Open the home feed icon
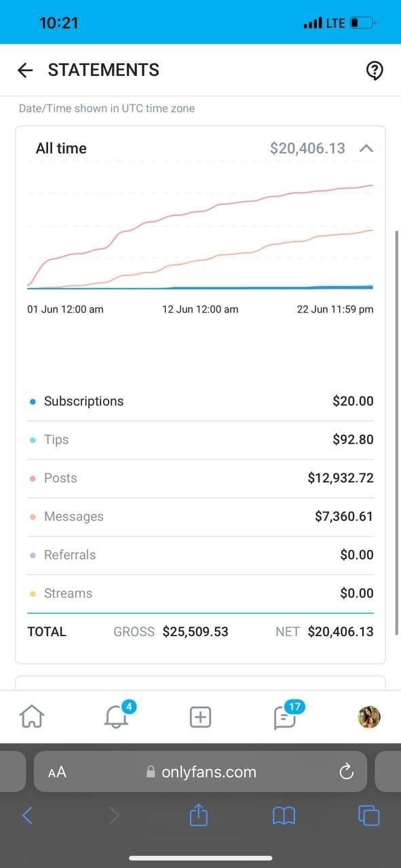 pos(32,716)
